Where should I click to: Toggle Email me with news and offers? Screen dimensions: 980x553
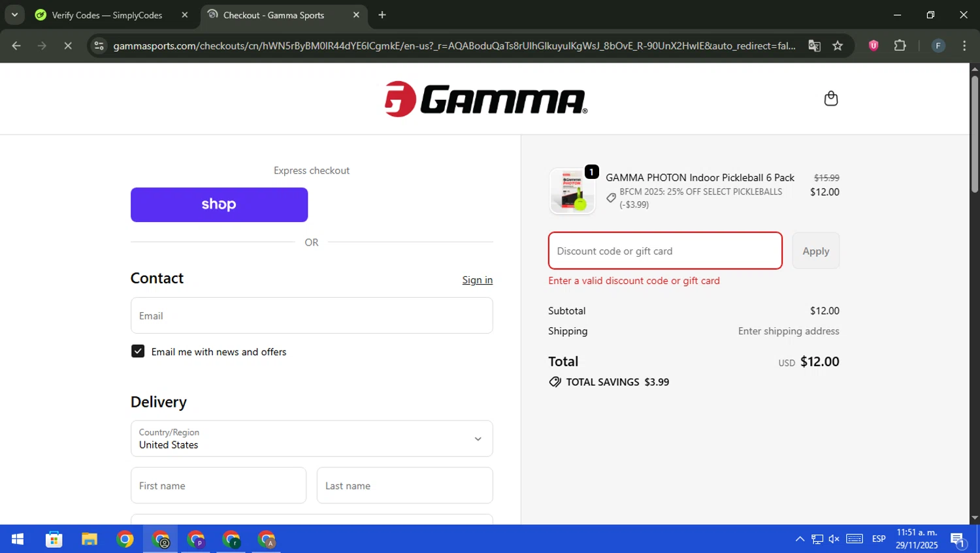(138, 351)
